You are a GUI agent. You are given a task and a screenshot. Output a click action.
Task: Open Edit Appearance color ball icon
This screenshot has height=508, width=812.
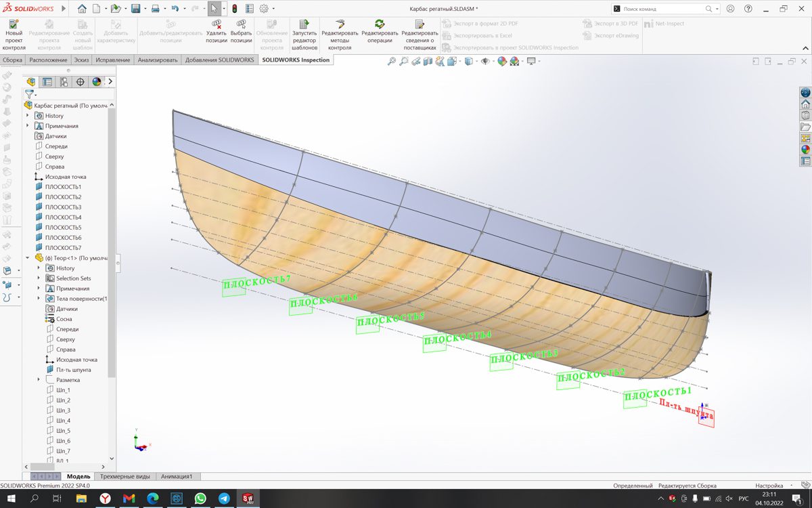(502, 61)
